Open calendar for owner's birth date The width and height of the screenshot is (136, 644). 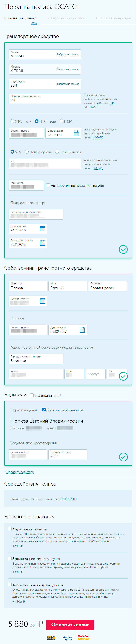coord(42,301)
